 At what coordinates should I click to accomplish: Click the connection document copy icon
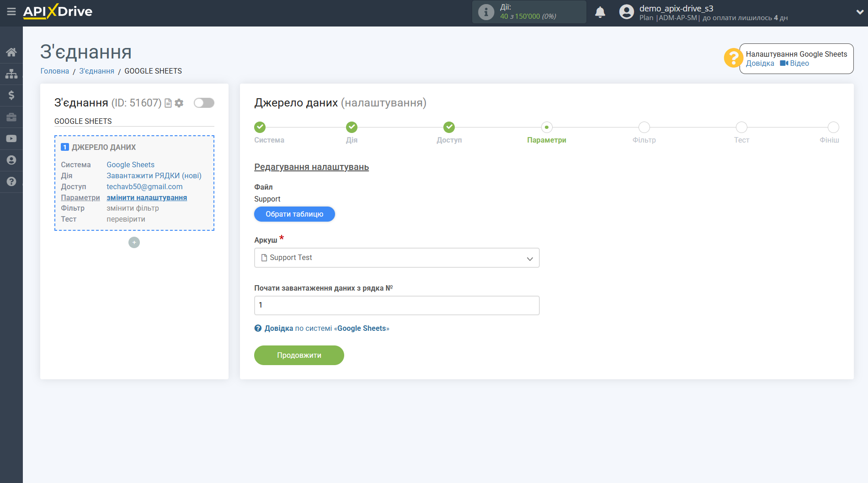tap(168, 103)
